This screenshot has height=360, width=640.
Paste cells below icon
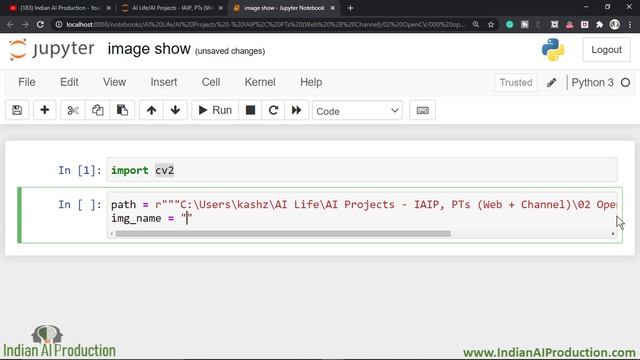click(x=122, y=110)
